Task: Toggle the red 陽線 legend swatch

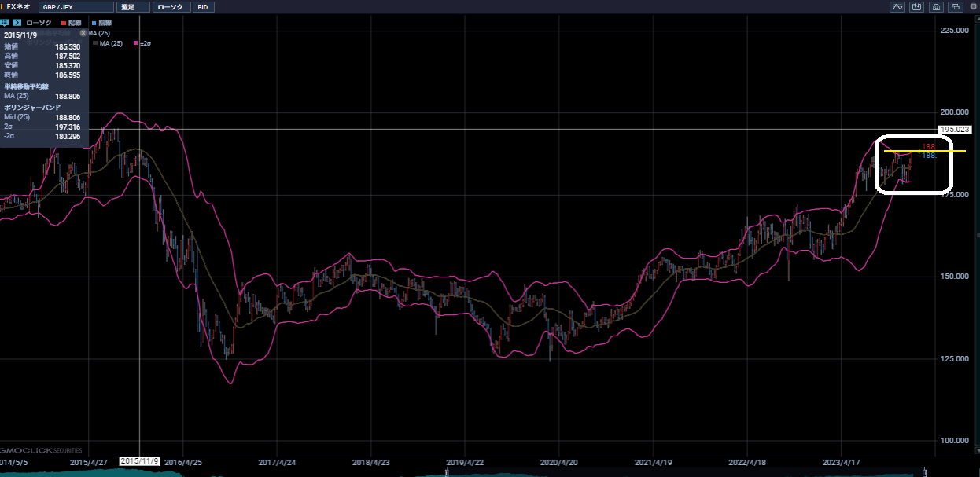Action: click(64, 23)
